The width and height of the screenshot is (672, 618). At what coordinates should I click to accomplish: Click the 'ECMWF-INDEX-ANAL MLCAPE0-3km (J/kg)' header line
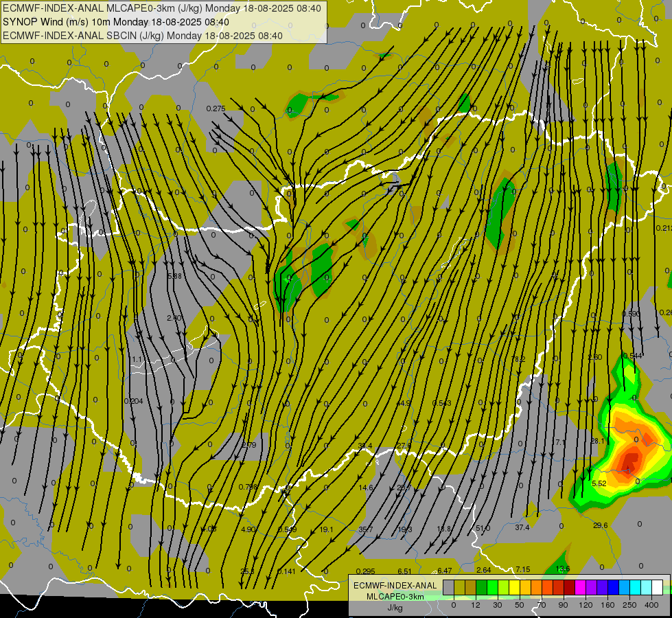[162, 8]
